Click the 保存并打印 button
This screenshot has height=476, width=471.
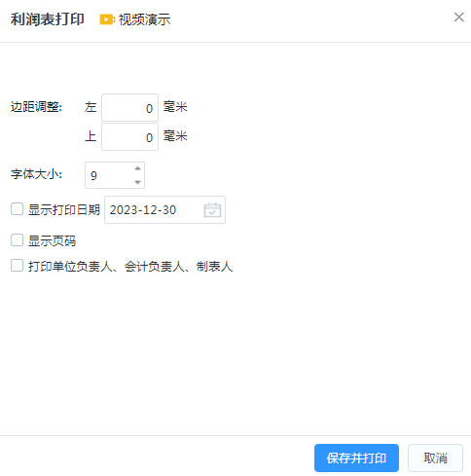pyautogui.click(x=356, y=458)
